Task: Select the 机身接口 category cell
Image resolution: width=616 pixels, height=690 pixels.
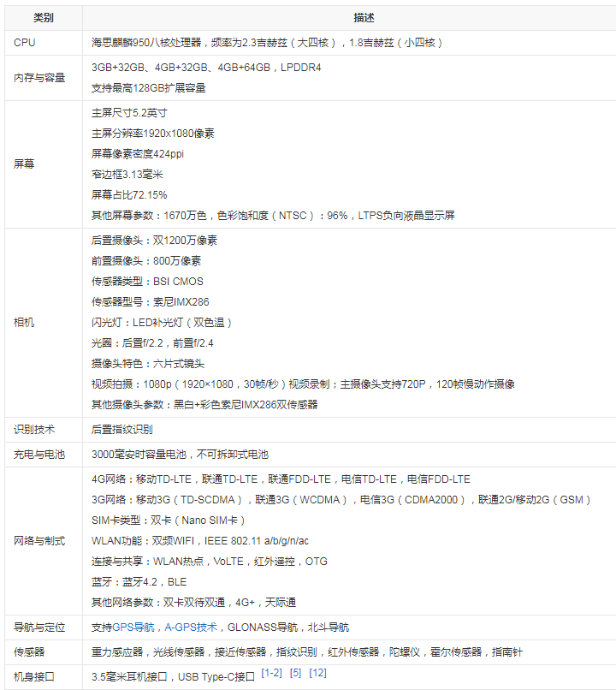Action: (44, 677)
